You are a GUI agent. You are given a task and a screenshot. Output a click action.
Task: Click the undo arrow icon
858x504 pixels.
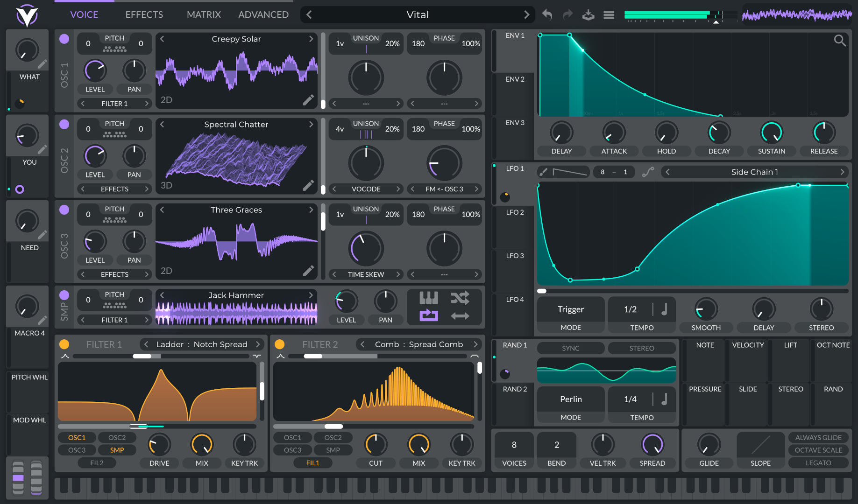pyautogui.click(x=547, y=15)
